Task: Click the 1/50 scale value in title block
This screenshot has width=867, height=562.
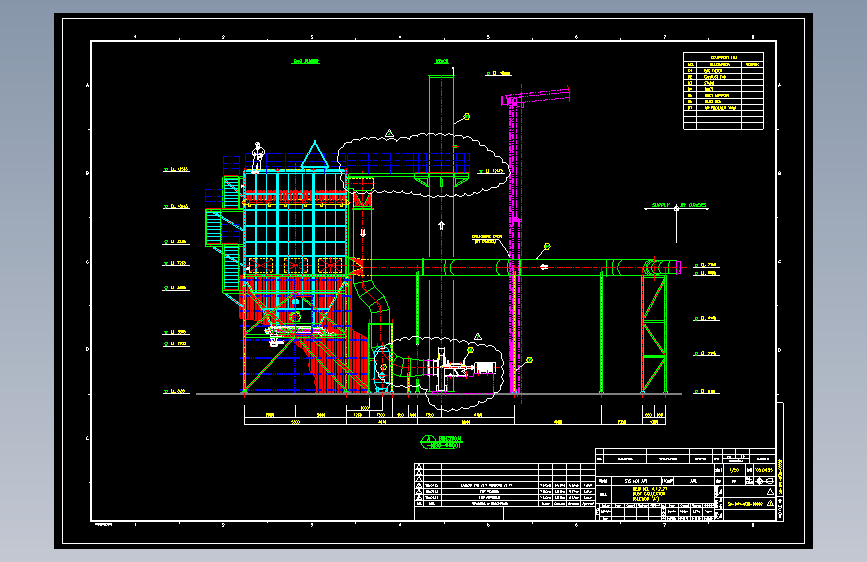Action: pyautogui.click(x=734, y=470)
